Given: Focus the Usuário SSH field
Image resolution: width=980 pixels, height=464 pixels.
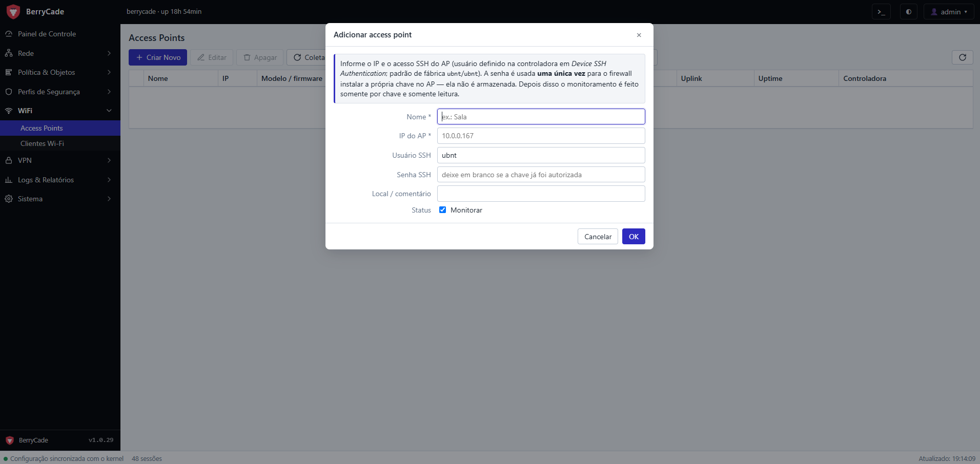Looking at the screenshot, I should pos(541,155).
